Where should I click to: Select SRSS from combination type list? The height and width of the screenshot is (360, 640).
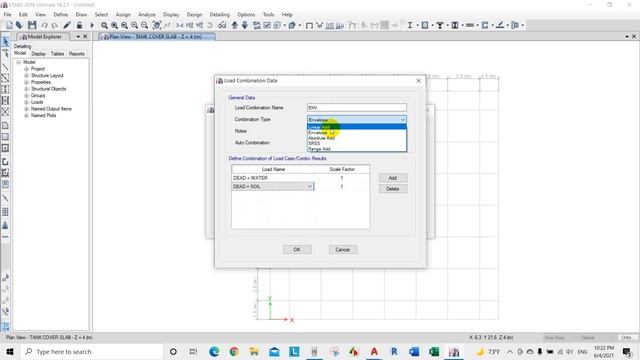pos(357,143)
